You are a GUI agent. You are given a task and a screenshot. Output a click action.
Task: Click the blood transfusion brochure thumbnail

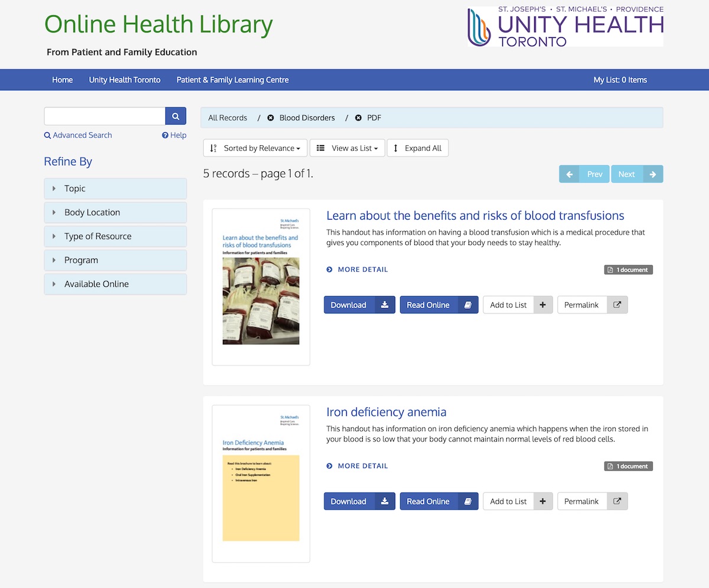(x=260, y=286)
